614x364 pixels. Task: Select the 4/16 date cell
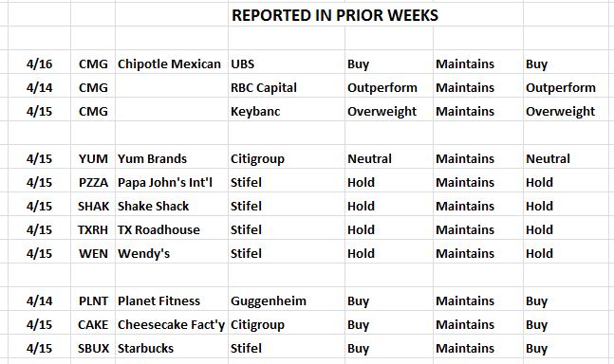click(x=39, y=64)
